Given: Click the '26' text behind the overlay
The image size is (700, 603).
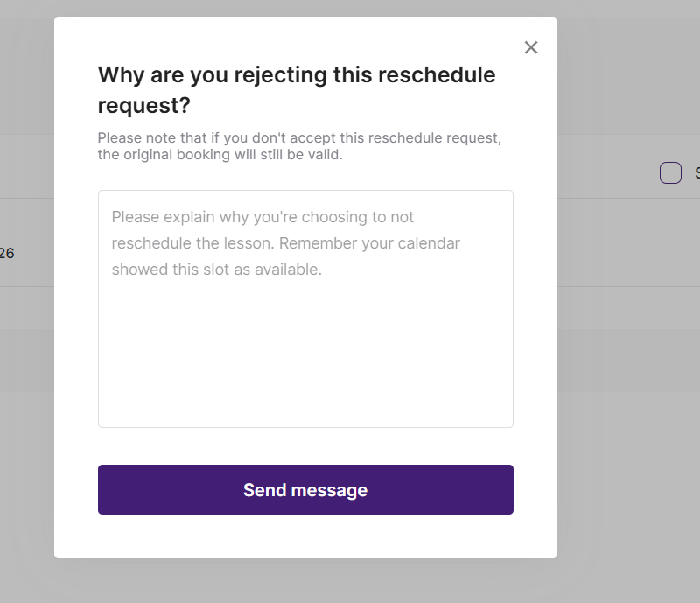Looking at the screenshot, I should pyautogui.click(x=7, y=254).
